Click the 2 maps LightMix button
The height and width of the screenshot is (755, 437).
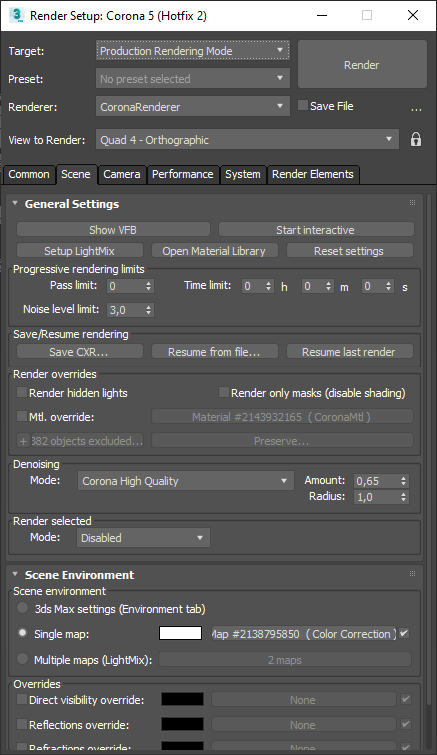285,659
